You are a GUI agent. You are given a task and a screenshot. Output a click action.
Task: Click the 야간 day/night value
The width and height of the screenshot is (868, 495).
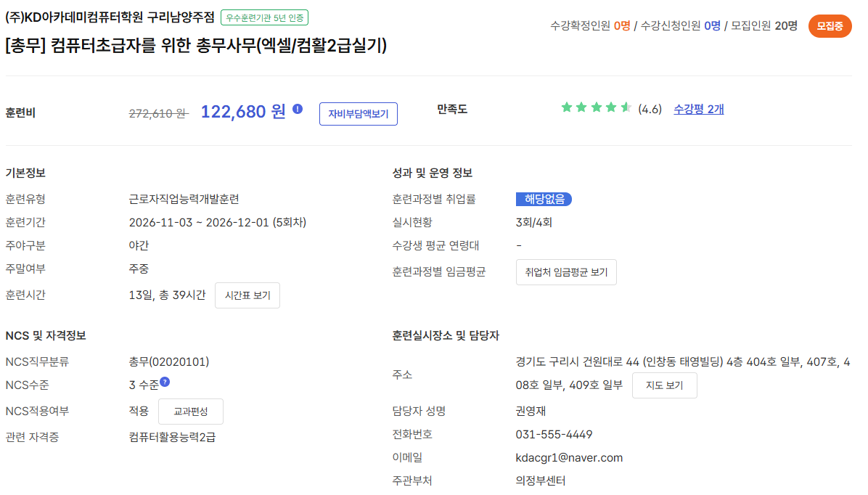[139, 246]
